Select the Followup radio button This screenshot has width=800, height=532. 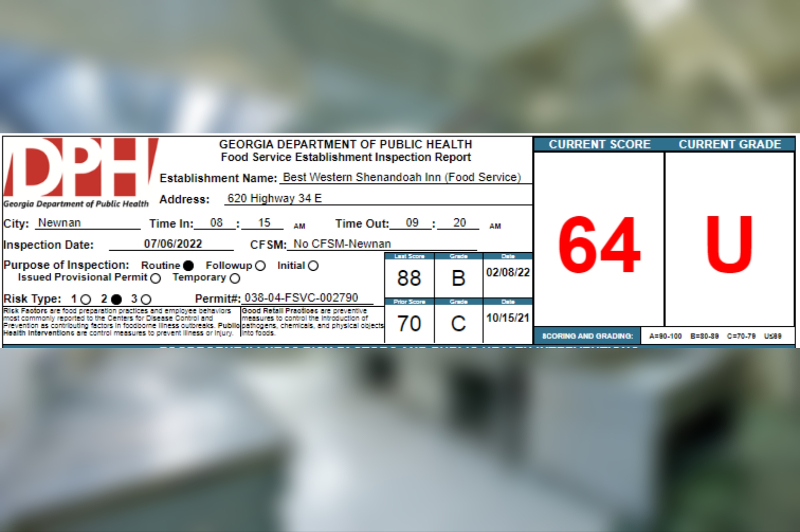pyautogui.click(x=260, y=266)
